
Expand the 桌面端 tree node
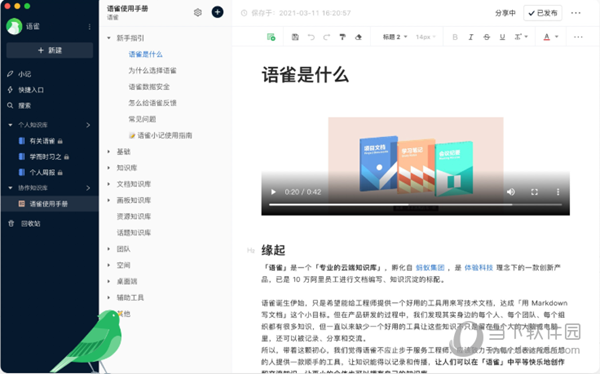[109, 281]
